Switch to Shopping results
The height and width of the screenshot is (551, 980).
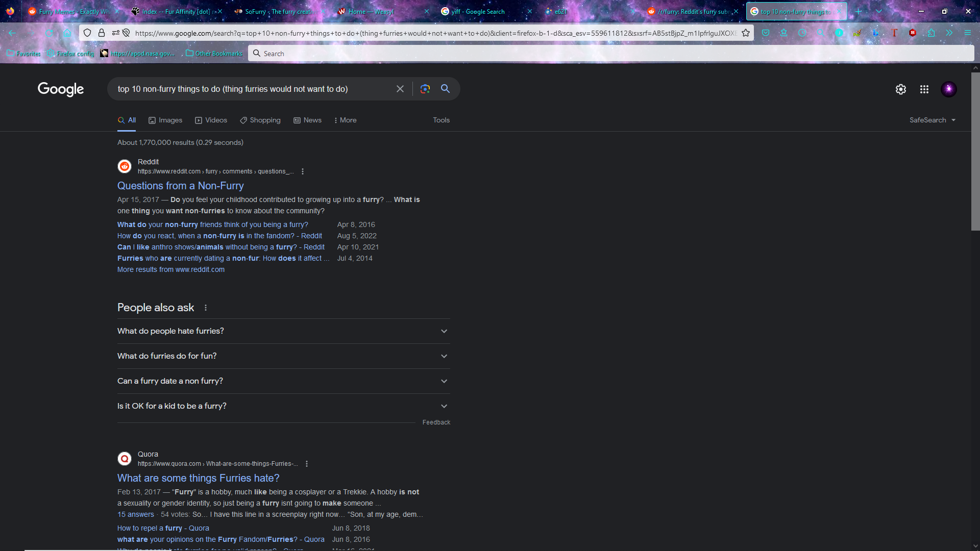(x=260, y=120)
